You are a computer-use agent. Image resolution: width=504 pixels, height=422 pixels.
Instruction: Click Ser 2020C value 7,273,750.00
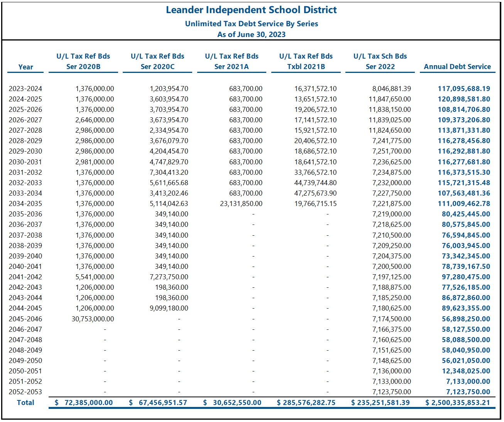click(169, 277)
